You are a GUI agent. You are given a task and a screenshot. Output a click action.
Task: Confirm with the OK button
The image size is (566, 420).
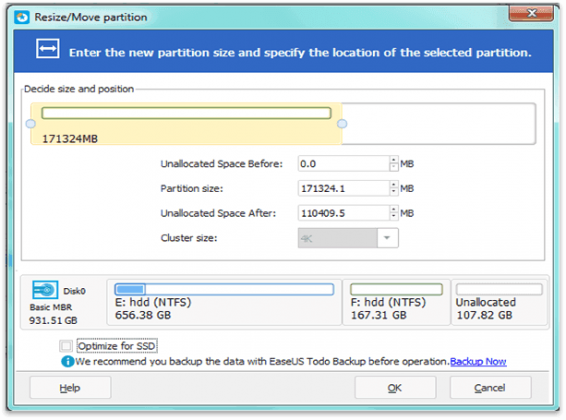tap(395, 388)
